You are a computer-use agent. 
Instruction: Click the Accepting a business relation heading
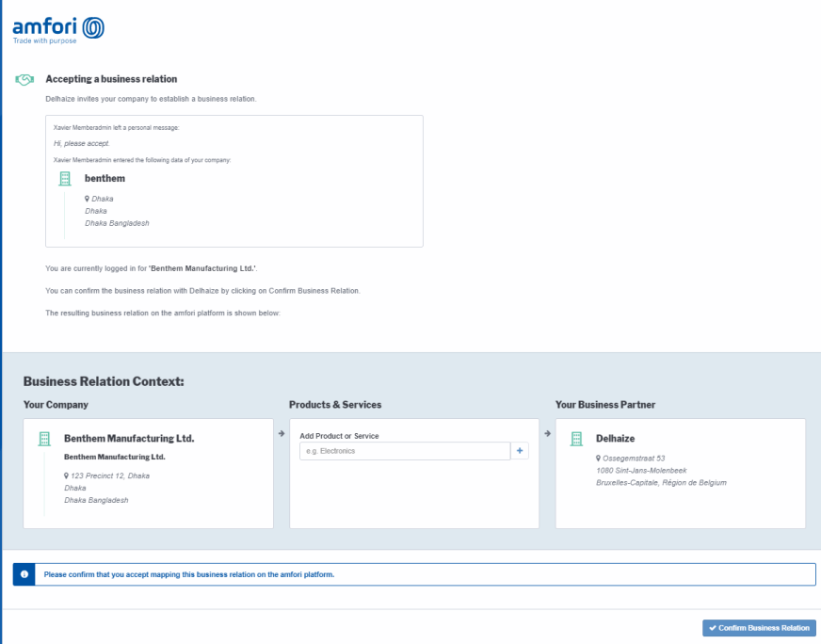pyautogui.click(x=111, y=79)
